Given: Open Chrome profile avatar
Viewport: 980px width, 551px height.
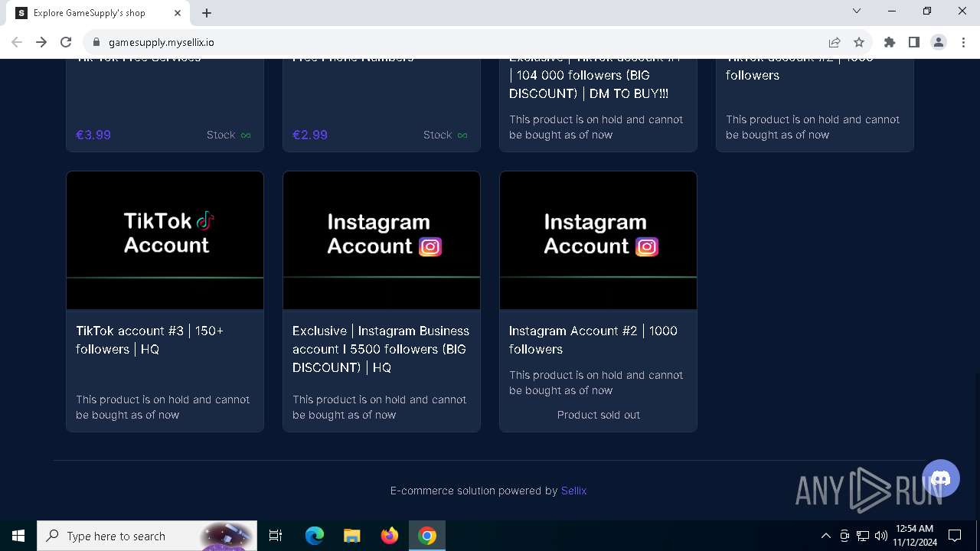Looking at the screenshot, I should (x=939, y=42).
